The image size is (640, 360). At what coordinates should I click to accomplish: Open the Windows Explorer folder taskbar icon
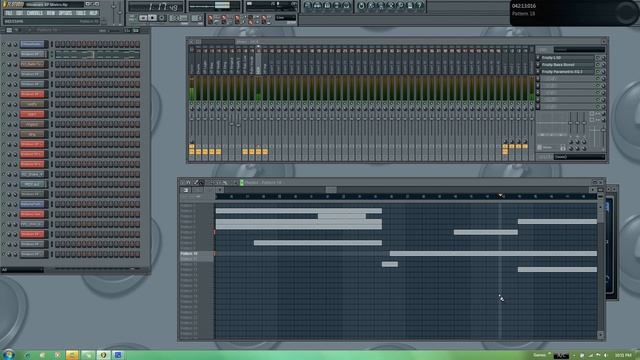pyautogui.click(x=72, y=355)
